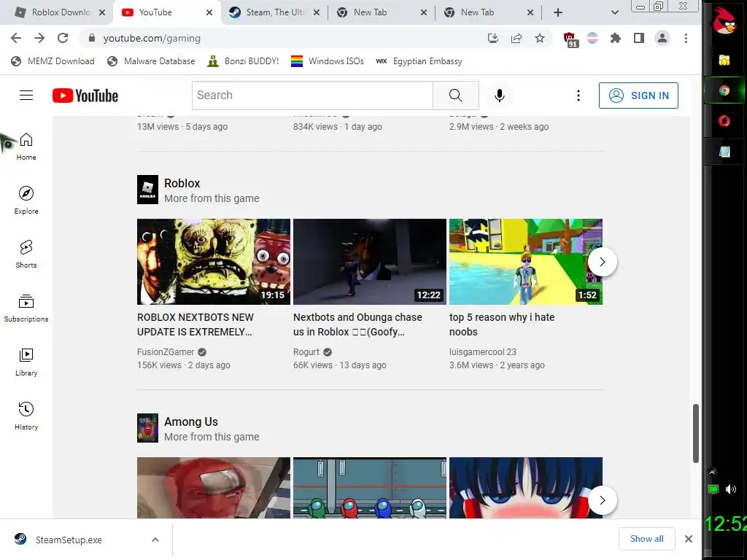This screenshot has width=747, height=560.
Task: Open Shorts in sidebar
Action: coord(26,254)
